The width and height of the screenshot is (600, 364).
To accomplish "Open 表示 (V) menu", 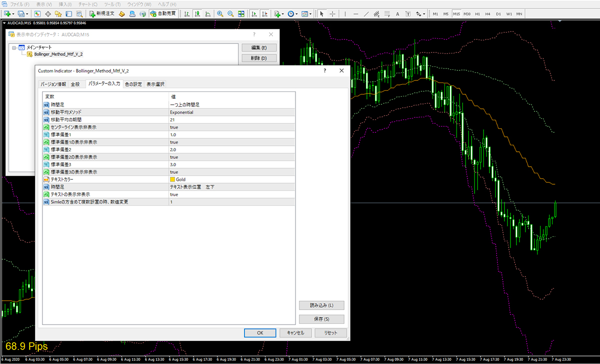I will [x=44, y=4].
